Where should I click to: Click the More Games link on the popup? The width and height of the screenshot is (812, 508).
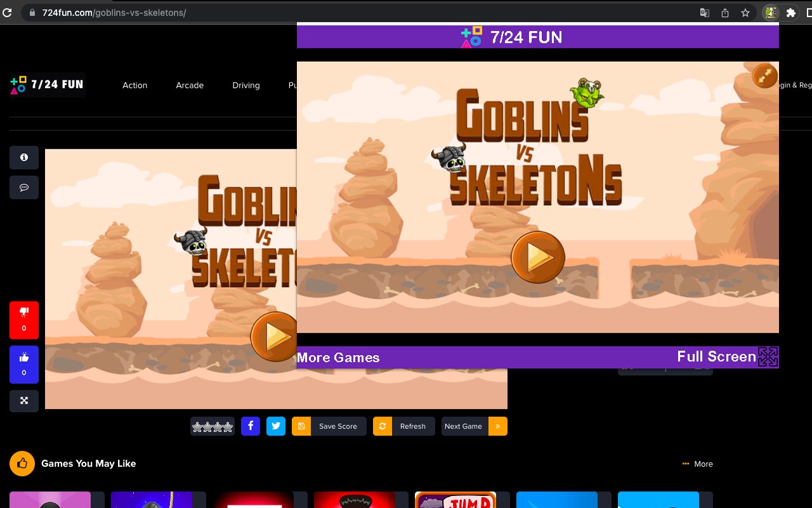tap(338, 357)
